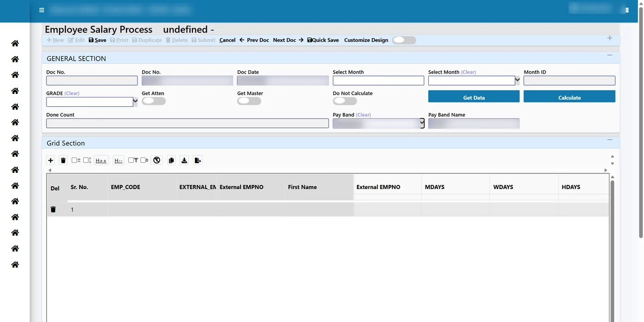Image resolution: width=644 pixels, height=322 pixels.
Task: Click the Done Count field
Action: coord(188,123)
